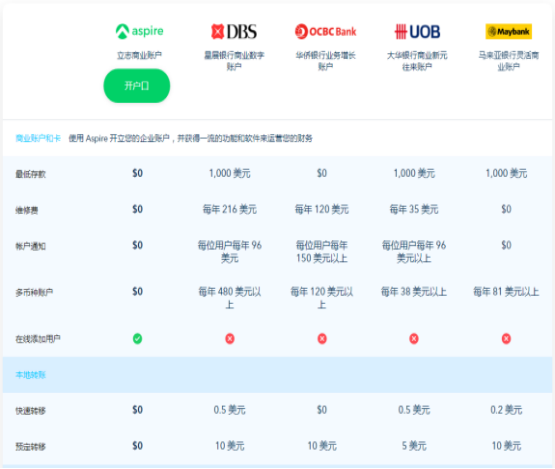Click OCBC 预定转移 value 10 美元
The image size is (555, 469).
click(322, 446)
